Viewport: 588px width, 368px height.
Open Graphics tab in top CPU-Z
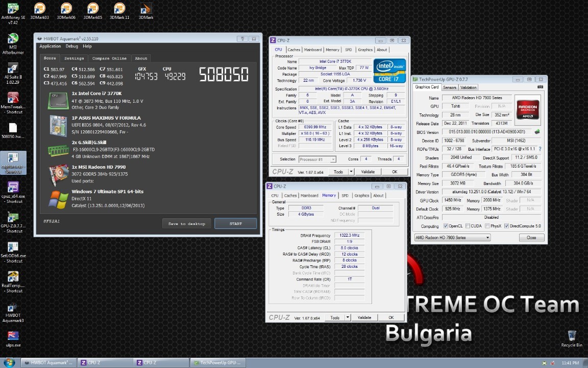[365, 50]
